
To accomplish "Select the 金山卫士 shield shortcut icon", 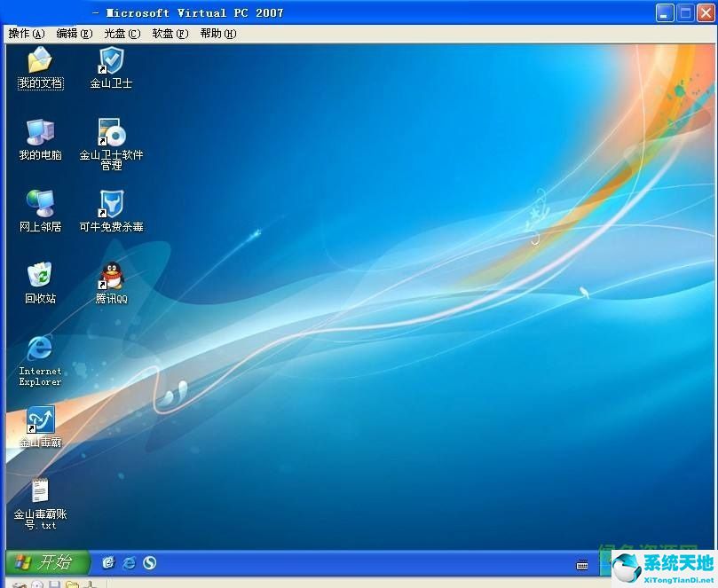I will point(111,61).
